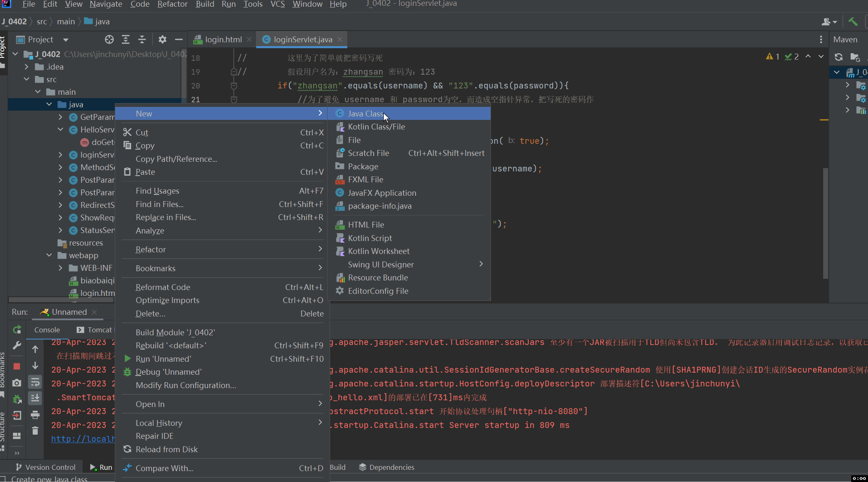
Task: Click the Select Opened File locate icon
Action: [x=109, y=39]
